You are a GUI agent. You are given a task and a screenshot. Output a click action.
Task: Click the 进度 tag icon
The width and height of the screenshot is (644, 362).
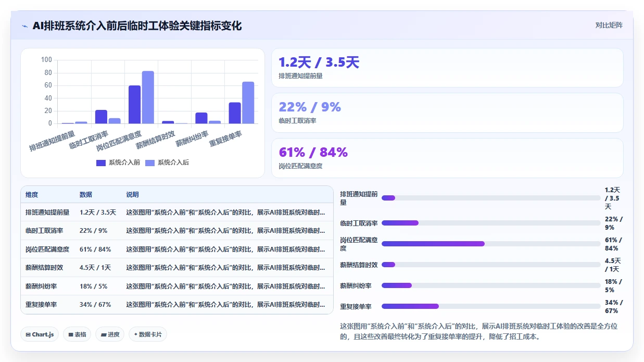pyautogui.click(x=103, y=334)
